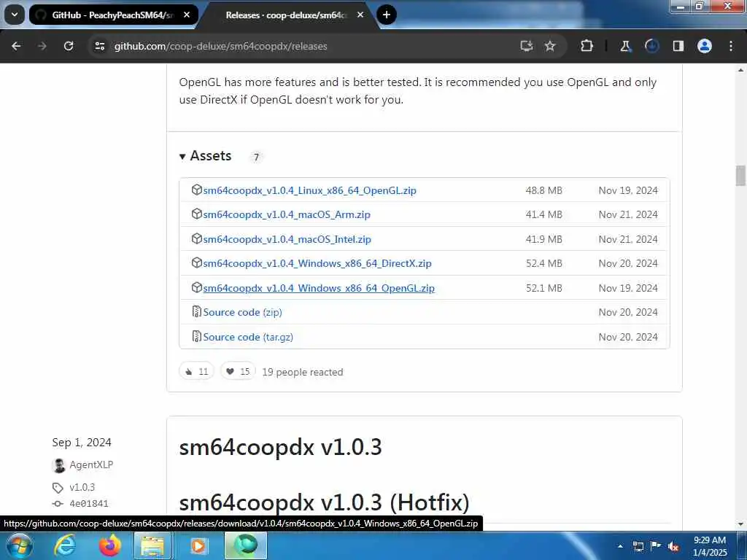Viewport: 747px width, 560px height.
Task: Click the Sep 1, 2024 release date
Action: click(x=82, y=443)
